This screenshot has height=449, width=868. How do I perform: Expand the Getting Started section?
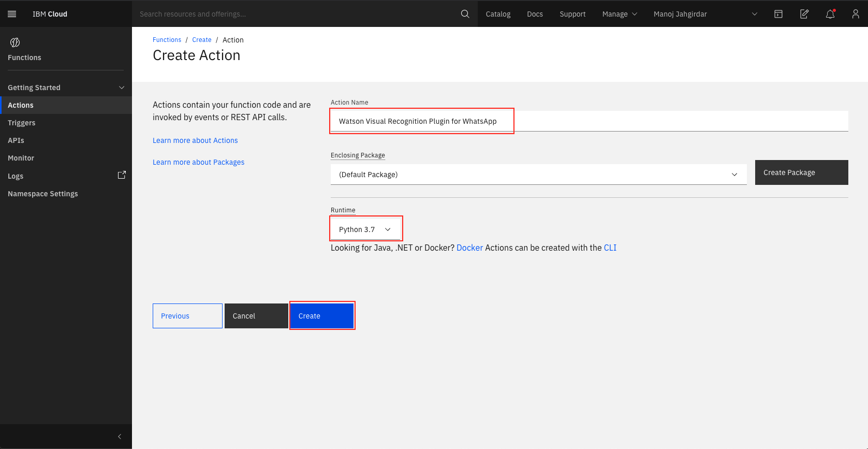click(66, 88)
